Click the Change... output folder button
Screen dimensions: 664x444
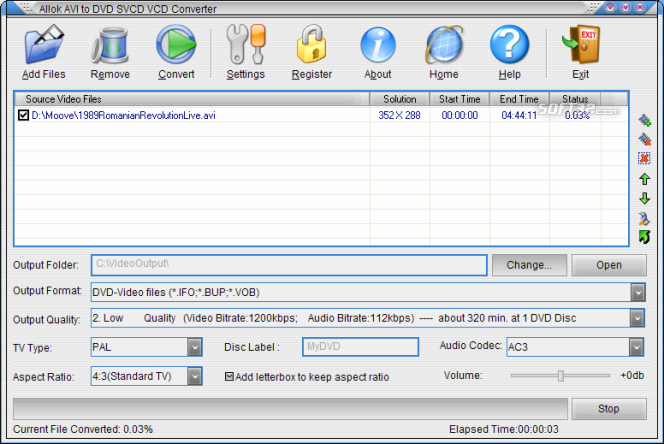coord(529,265)
